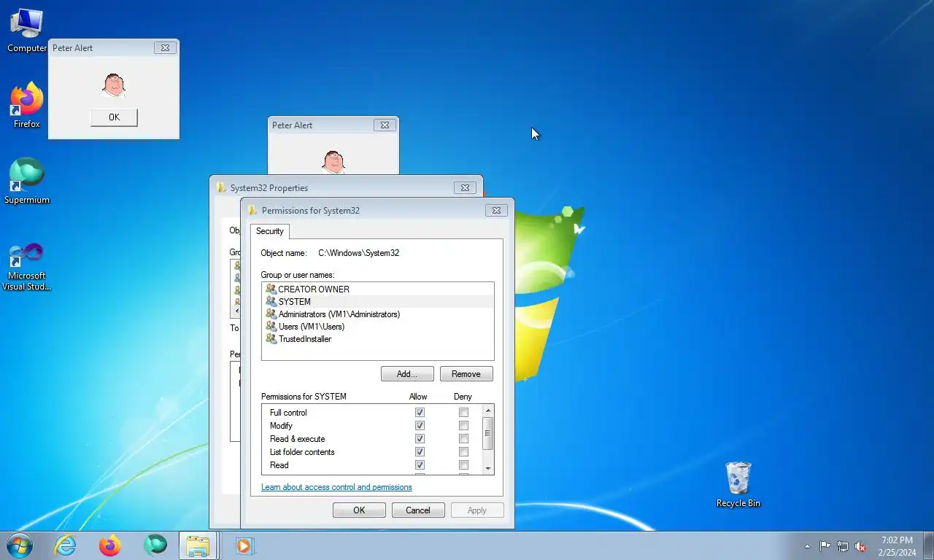Toggle Deny checkbox for Modify
This screenshot has height=560, width=934.
pos(463,426)
